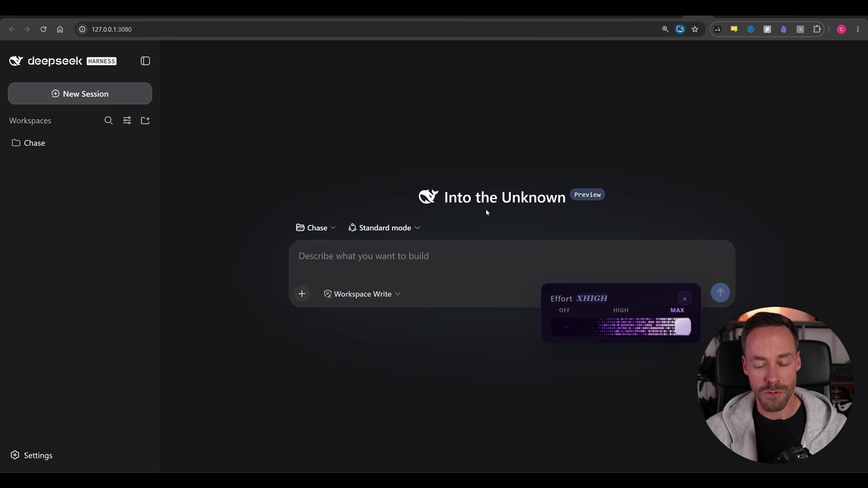Open the browser profile avatar
Image resolution: width=868 pixels, height=488 pixels.
click(841, 29)
